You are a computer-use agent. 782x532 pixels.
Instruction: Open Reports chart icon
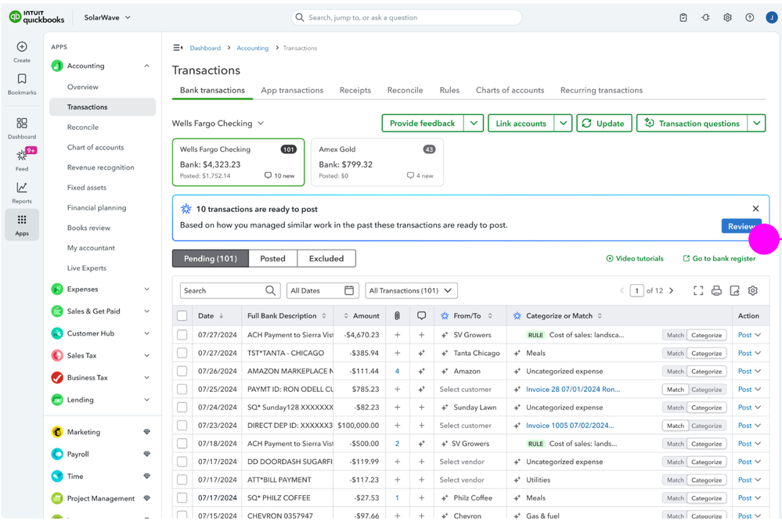click(22, 188)
